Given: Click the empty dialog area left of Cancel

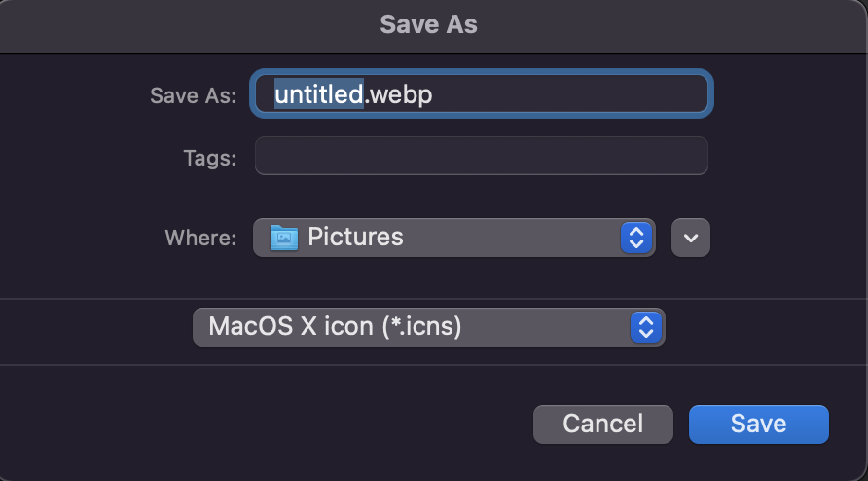Looking at the screenshot, I should tap(266, 424).
